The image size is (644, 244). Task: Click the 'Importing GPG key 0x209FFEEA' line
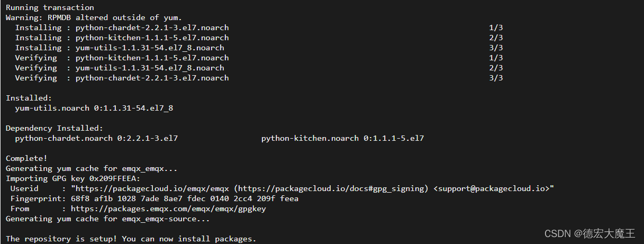pyautogui.click(x=73, y=179)
